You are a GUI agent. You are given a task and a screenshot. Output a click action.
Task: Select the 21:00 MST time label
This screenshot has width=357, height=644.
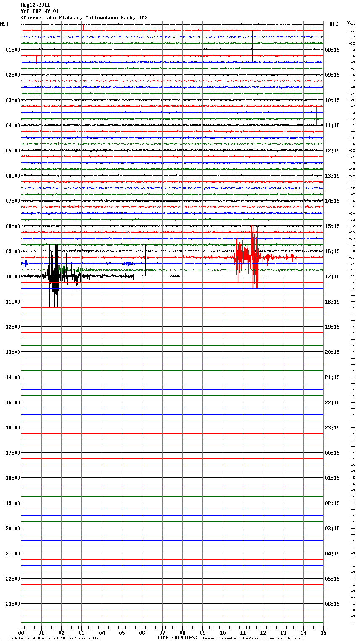pyautogui.click(x=13, y=554)
